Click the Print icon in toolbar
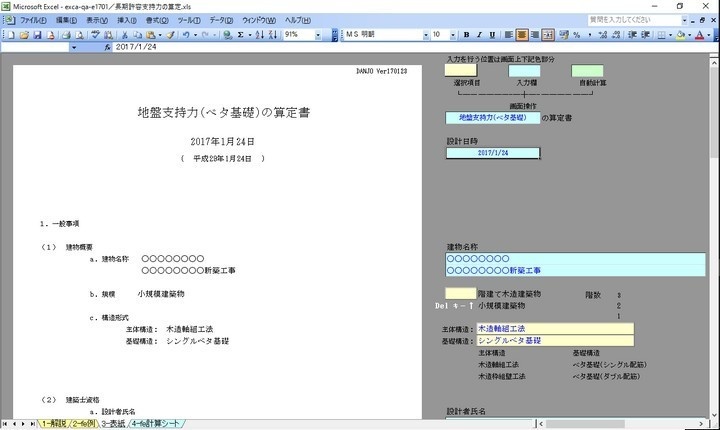 tap(66, 35)
